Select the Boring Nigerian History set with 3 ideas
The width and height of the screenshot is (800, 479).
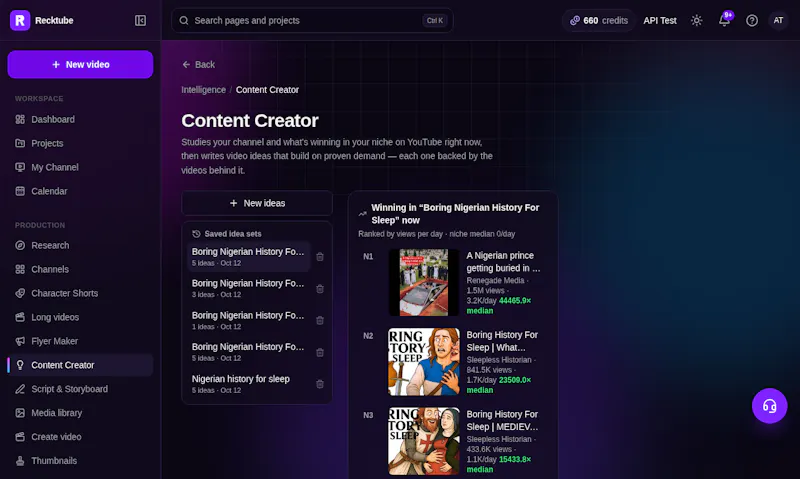248,288
